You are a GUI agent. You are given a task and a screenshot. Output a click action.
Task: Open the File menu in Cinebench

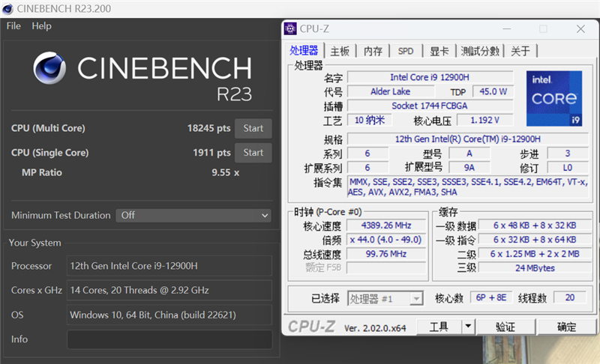pos(13,25)
